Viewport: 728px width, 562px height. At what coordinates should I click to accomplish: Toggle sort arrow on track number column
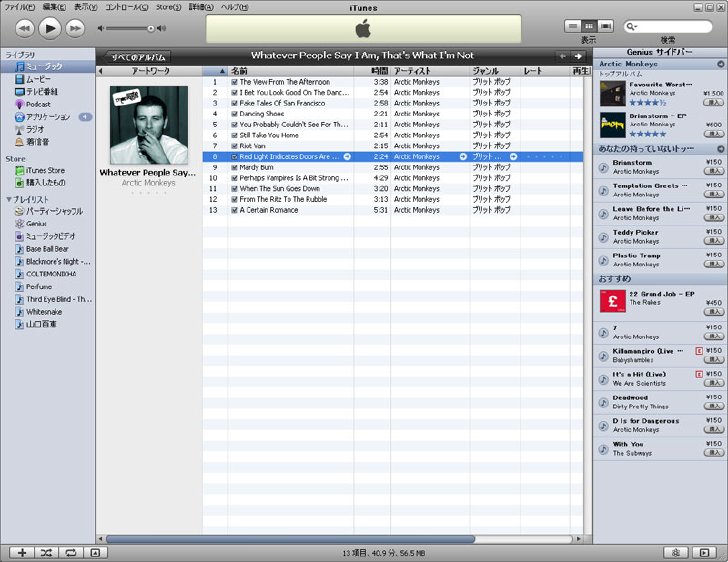click(222, 71)
